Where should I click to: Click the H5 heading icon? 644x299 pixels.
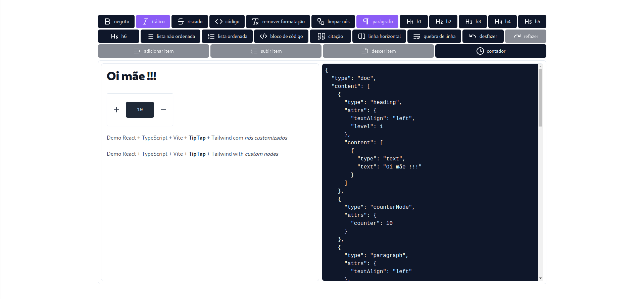pyautogui.click(x=528, y=21)
